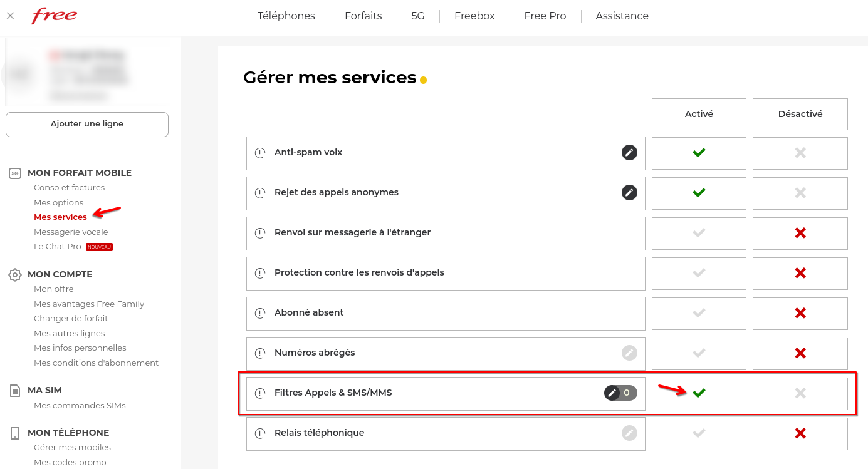Click the Activé column header
868x469 pixels.
(699, 114)
